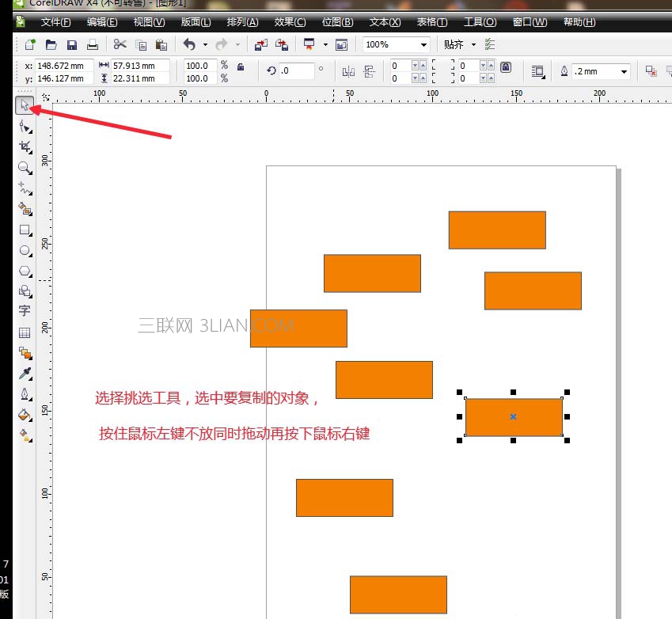Image resolution: width=672 pixels, height=619 pixels.
Task: Select the Rectangle tool
Action: 25,230
